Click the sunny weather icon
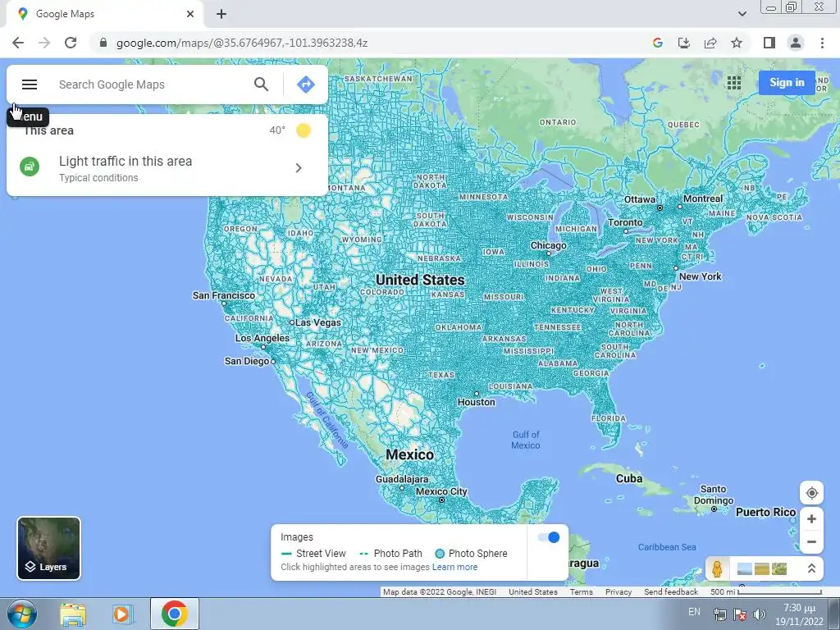Screen dimensions: 840x630 [x=304, y=130]
